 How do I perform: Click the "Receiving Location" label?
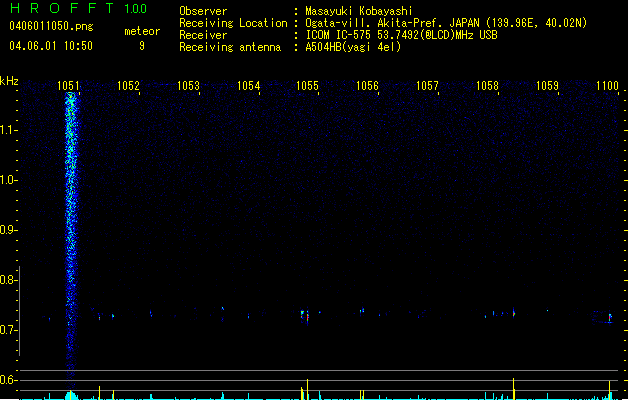tap(233, 23)
